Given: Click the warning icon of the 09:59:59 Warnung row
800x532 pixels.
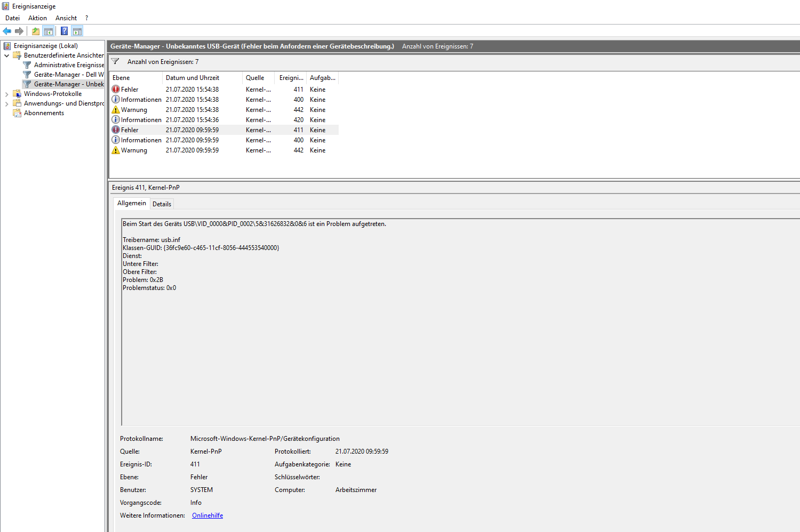Looking at the screenshot, I should pyautogui.click(x=116, y=150).
